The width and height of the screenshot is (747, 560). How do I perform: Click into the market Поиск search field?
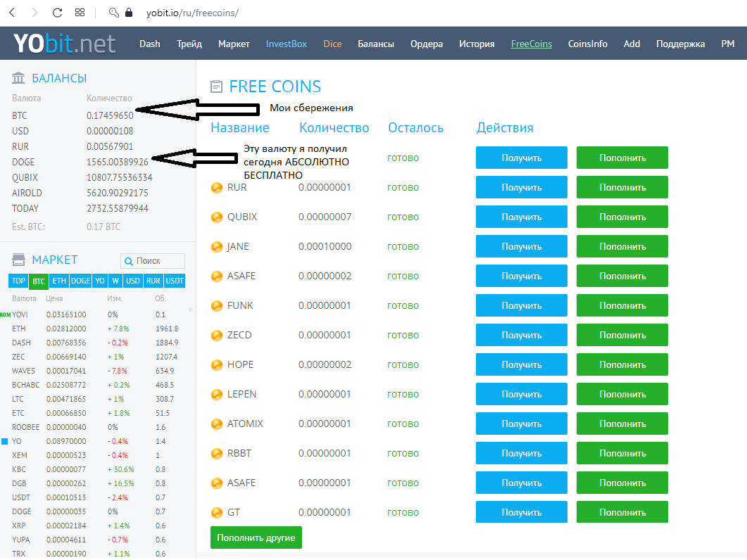(x=153, y=261)
